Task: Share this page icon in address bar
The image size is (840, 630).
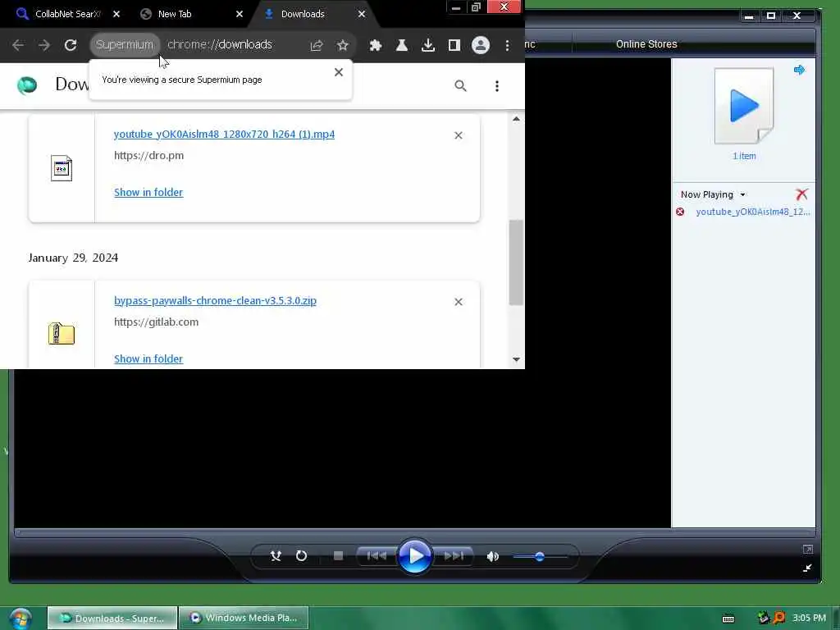Action: [317, 46]
